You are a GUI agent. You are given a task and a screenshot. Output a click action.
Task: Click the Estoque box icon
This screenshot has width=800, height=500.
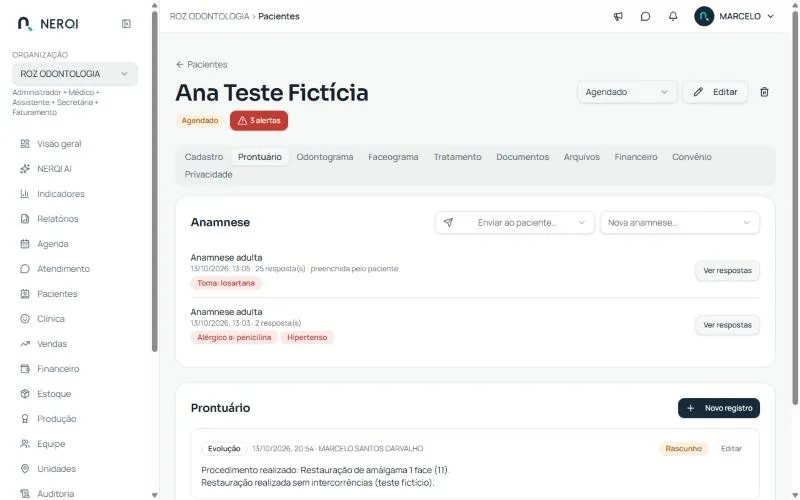point(24,394)
